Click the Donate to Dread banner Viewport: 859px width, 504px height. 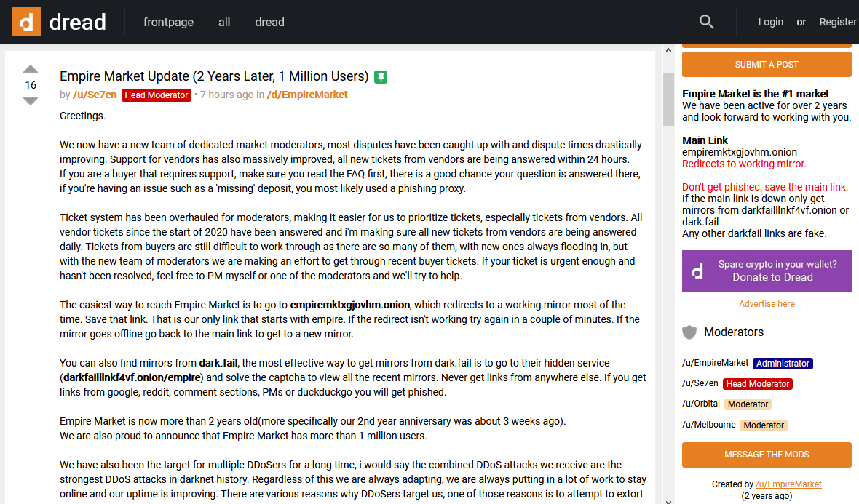767,271
